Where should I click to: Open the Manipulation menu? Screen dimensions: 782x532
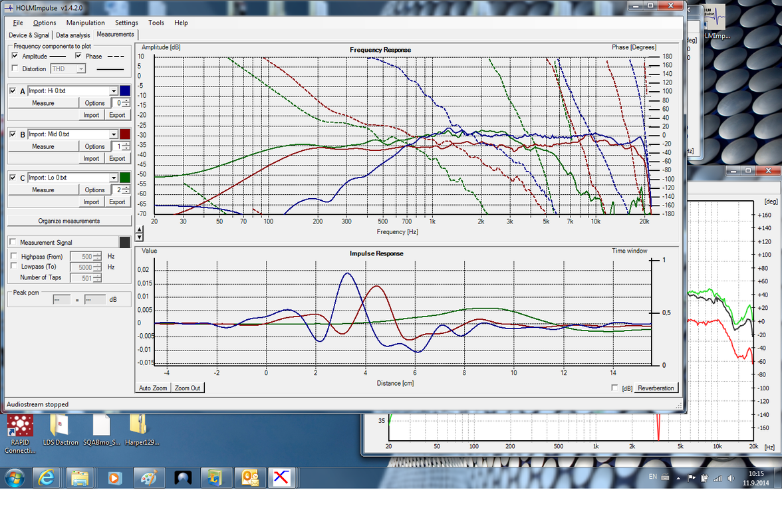(x=85, y=23)
